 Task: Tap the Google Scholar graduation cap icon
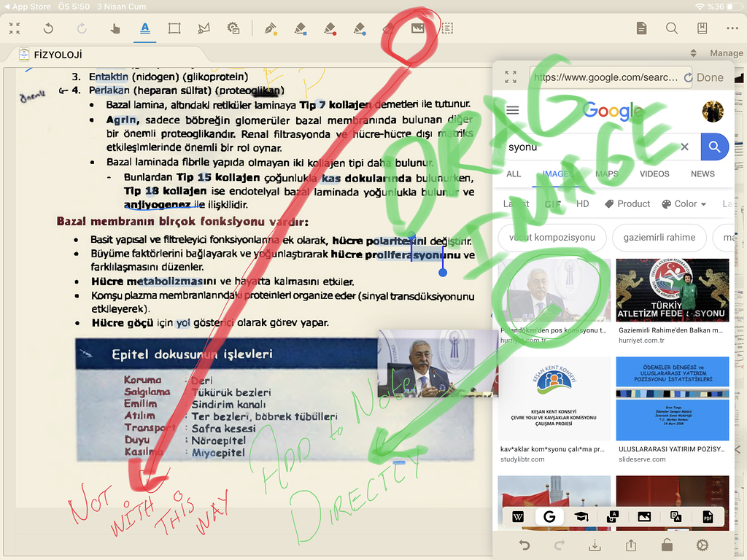pyautogui.click(x=581, y=517)
